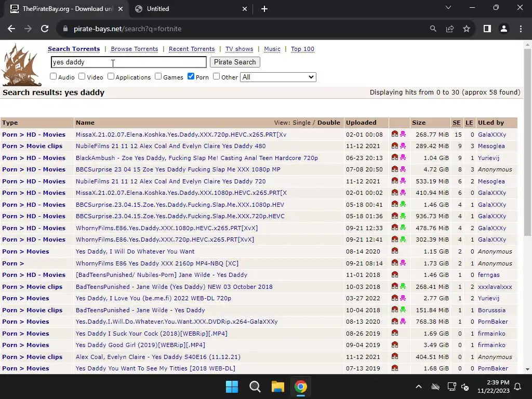Open the Recent Torrents nav link
The image size is (532, 399).
tap(192, 49)
